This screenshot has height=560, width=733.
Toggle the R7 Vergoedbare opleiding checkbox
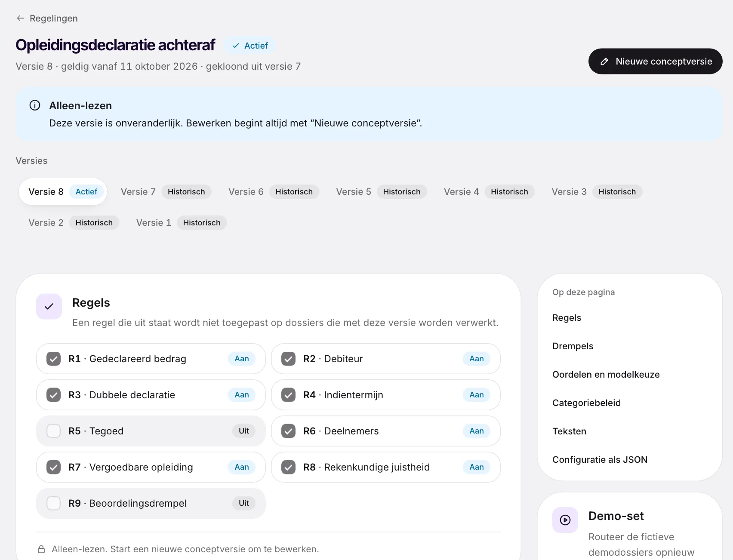click(x=53, y=467)
